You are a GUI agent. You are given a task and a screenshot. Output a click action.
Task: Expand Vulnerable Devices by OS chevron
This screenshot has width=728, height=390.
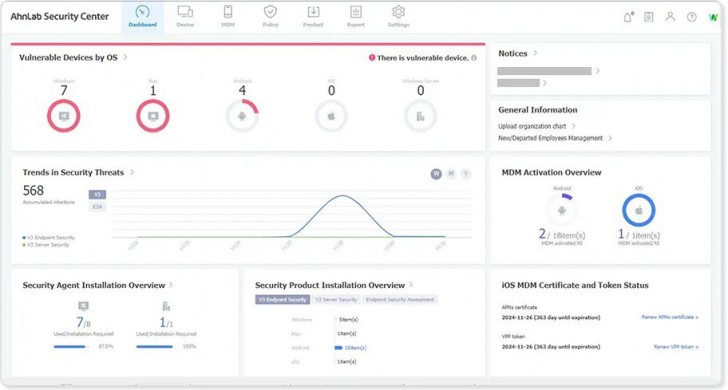125,58
